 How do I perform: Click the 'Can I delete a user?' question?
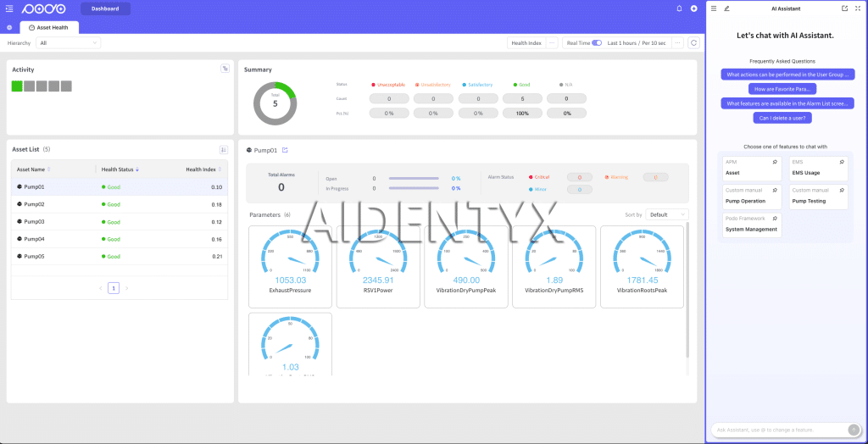coord(785,118)
